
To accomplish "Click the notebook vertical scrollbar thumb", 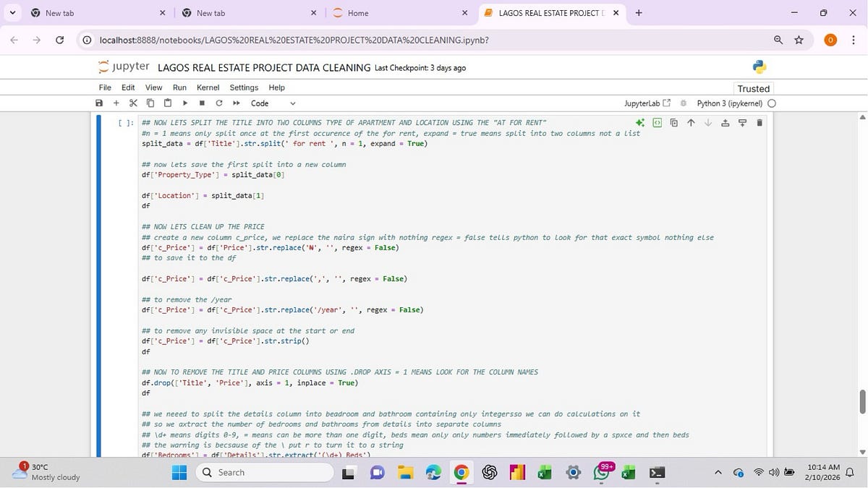I will coord(861,402).
